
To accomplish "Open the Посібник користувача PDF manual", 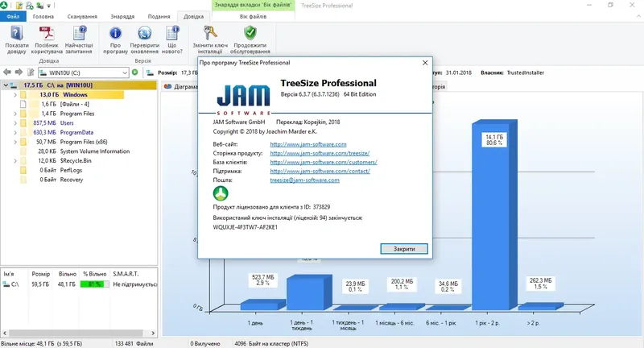I will [47, 33].
